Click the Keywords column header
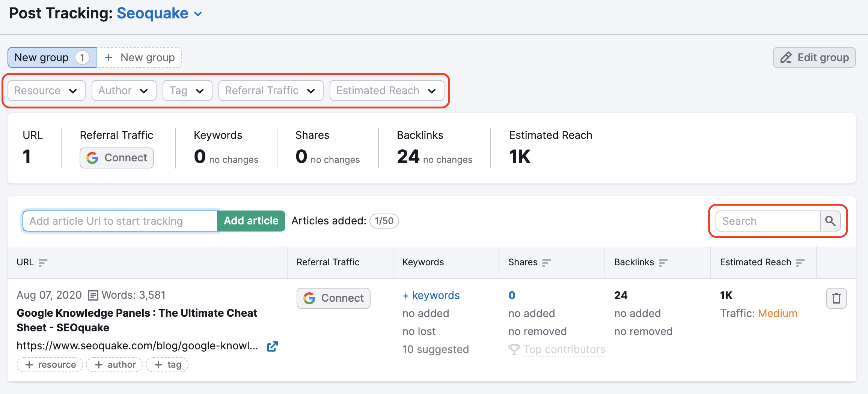 click(423, 262)
